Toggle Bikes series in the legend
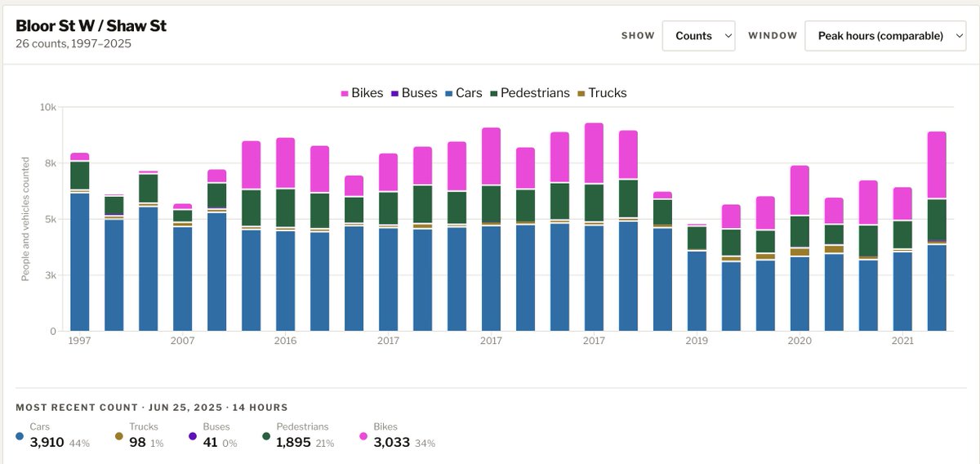Image resolution: width=980 pixels, height=464 pixels. click(362, 93)
